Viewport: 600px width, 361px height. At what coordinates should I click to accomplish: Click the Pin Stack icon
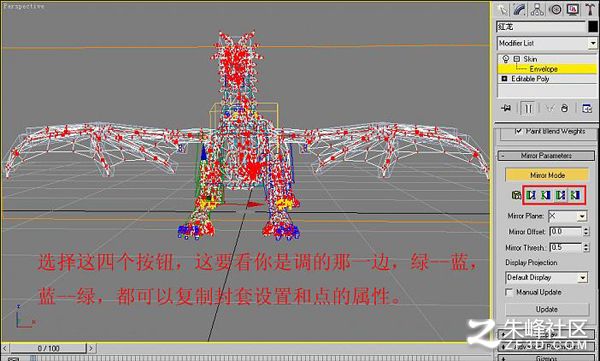506,108
